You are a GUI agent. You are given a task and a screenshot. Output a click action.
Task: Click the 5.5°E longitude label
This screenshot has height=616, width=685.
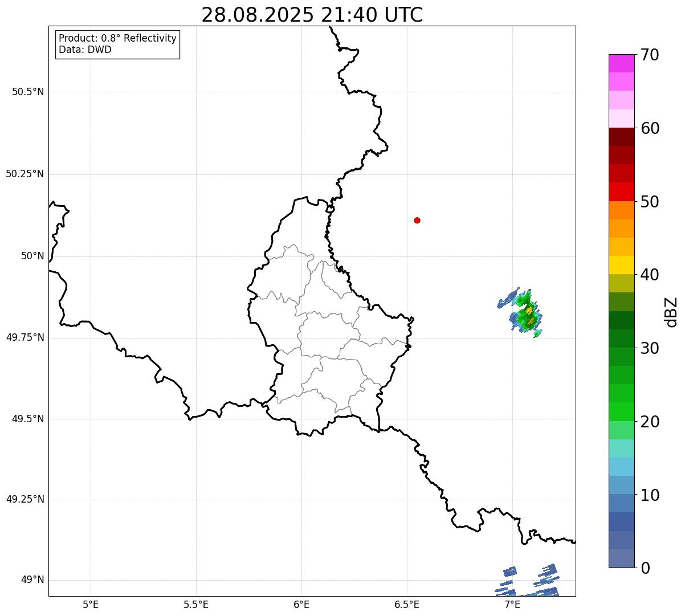point(196,604)
